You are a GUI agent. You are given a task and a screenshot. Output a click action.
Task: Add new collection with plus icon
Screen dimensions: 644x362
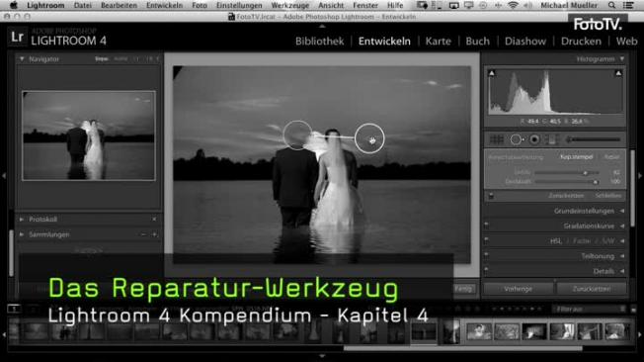coord(154,234)
